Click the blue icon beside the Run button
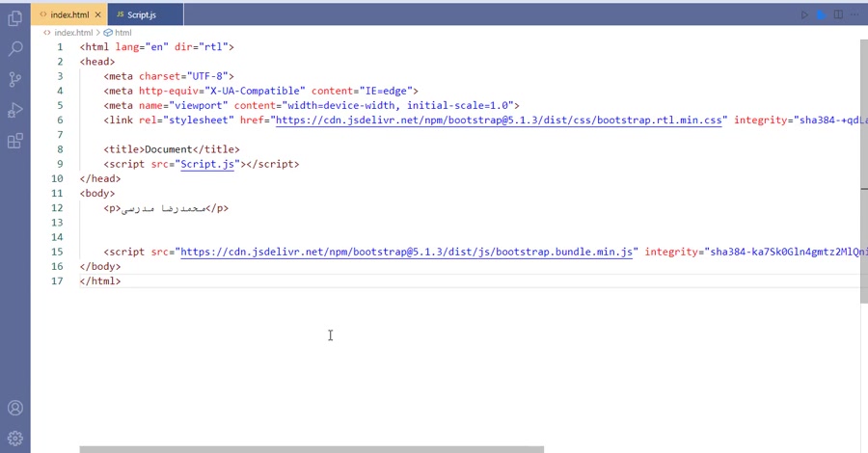The height and width of the screenshot is (453, 868). click(x=822, y=14)
